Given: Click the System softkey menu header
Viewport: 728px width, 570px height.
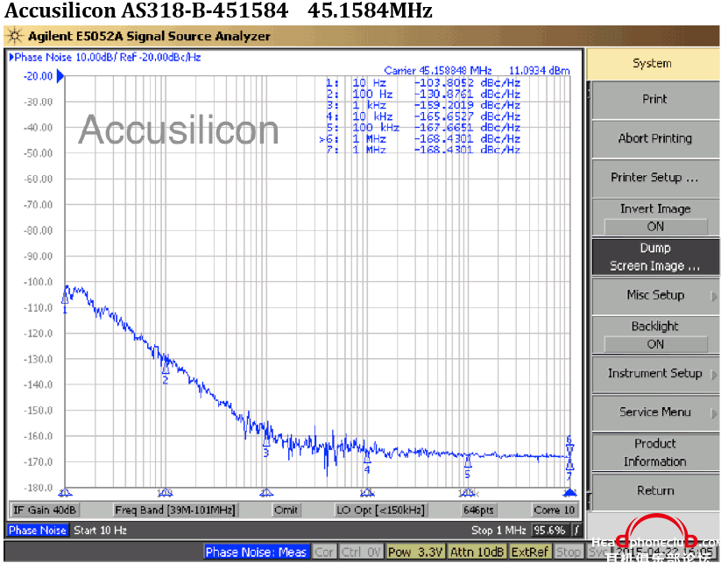Looking at the screenshot, I should pos(653,64).
